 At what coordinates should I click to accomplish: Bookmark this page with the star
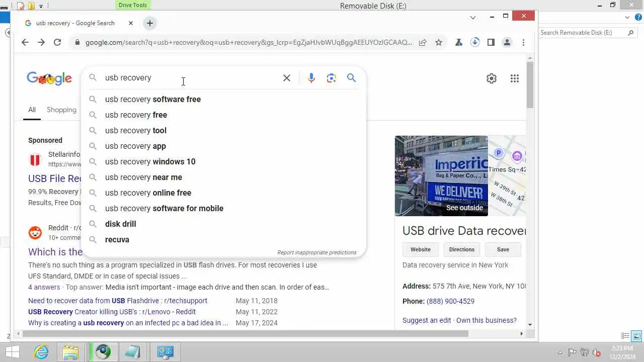tap(439, 42)
